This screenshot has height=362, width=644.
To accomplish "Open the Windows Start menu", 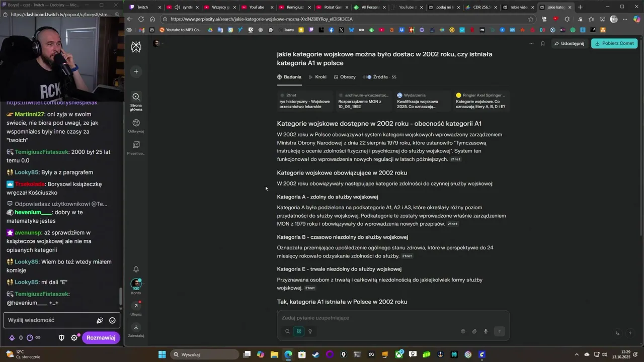I will click(x=162, y=354).
